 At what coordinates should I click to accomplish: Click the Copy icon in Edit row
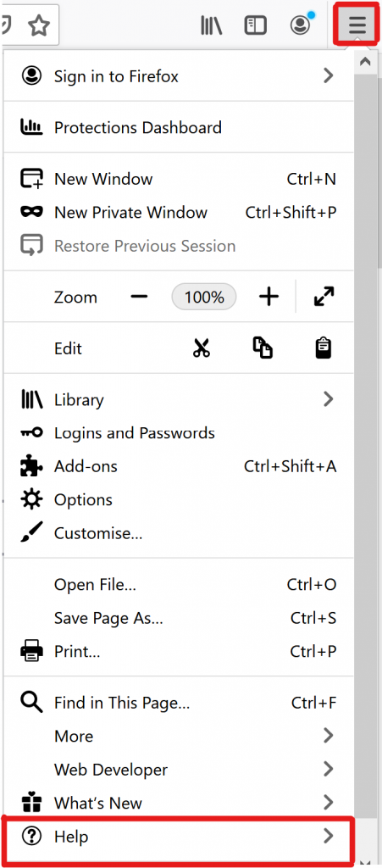(x=263, y=348)
